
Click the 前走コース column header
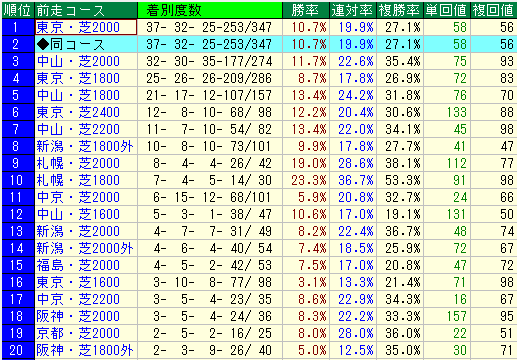[86, 10]
